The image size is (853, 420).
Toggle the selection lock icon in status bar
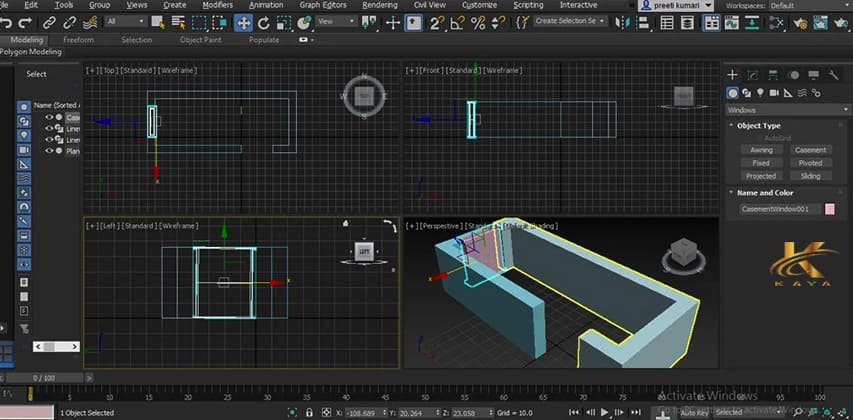[309, 412]
